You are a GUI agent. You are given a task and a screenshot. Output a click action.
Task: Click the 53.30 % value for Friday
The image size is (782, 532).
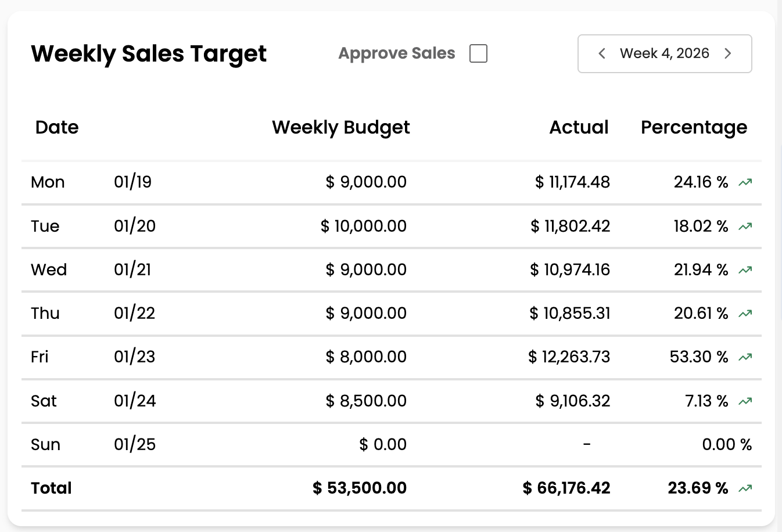tap(699, 357)
